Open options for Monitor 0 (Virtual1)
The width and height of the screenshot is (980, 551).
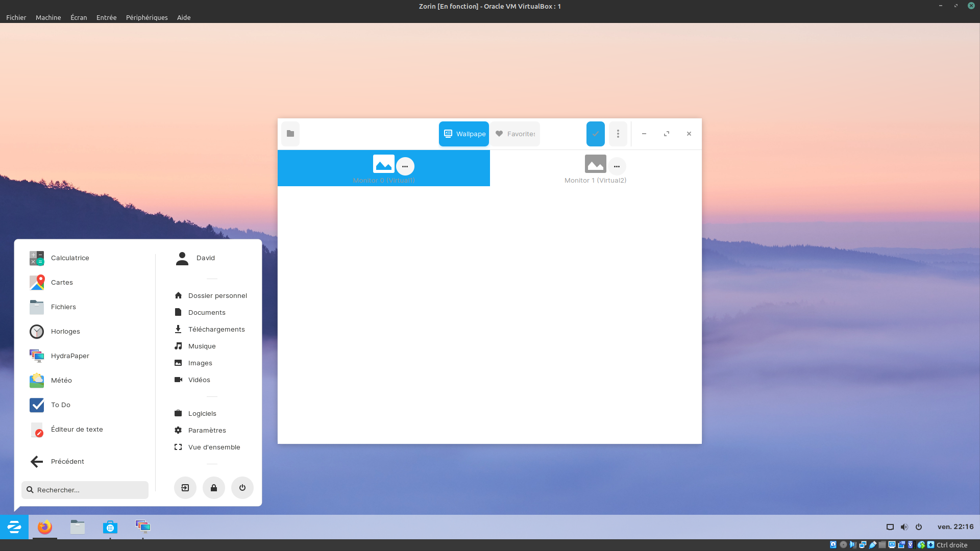[x=405, y=166]
